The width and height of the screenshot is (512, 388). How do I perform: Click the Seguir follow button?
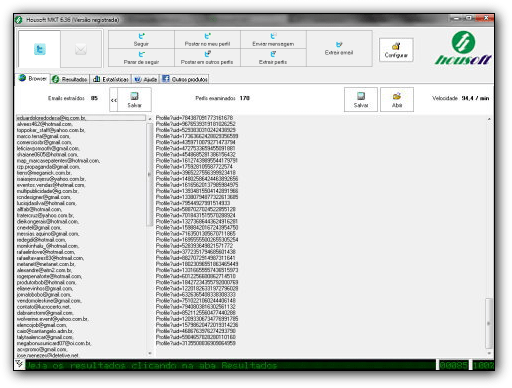coord(141,40)
